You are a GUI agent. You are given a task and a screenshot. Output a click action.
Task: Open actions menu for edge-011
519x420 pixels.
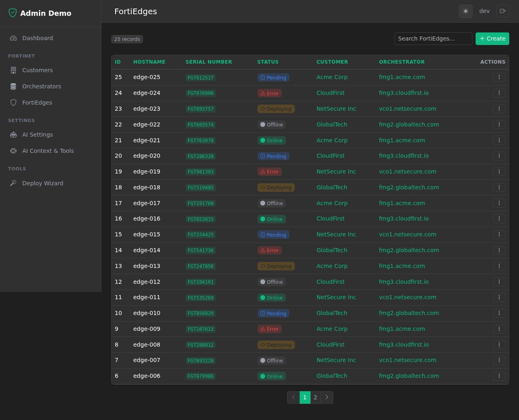(499, 297)
